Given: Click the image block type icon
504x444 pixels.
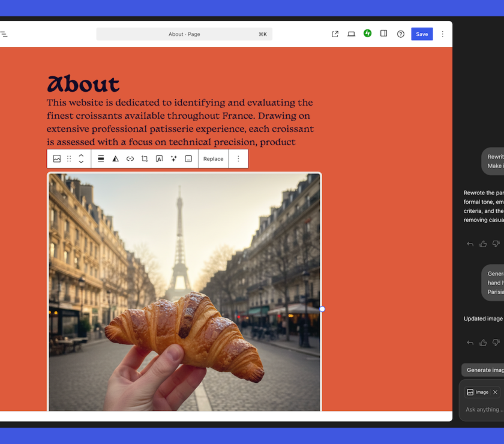Looking at the screenshot, I should [57, 159].
